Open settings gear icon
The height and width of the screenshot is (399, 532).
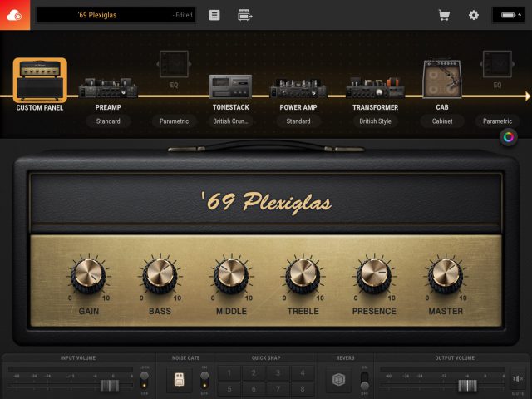point(474,15)
